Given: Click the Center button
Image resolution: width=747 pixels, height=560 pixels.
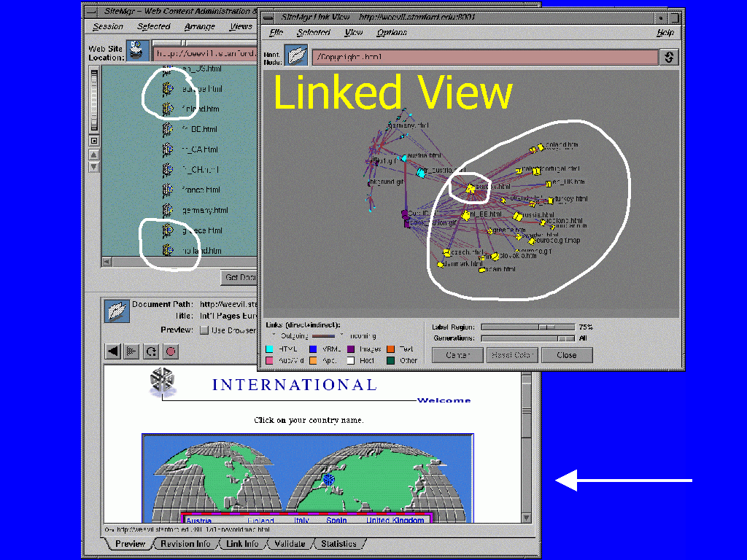Looking at the screenshot, I should [x=457, y=355].
